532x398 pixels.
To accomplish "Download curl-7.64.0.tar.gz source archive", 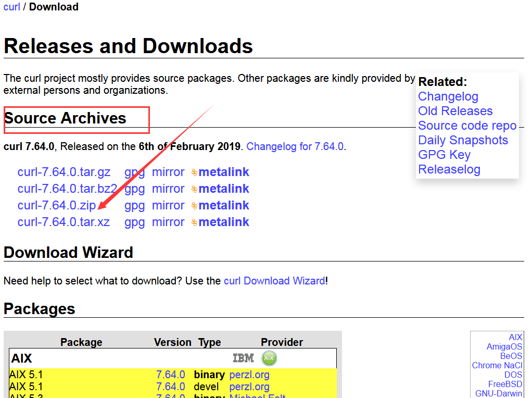I will click(x=64, y=172).
